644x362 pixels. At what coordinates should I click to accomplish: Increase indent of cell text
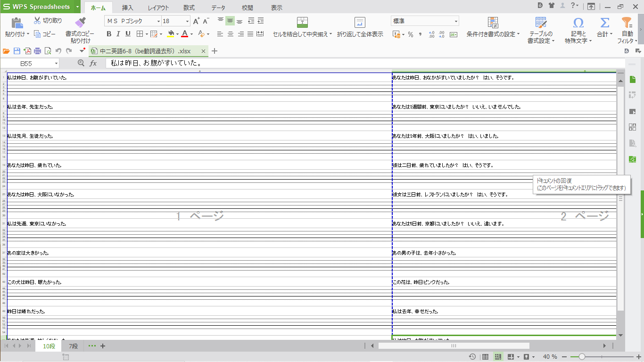(261, 21)
